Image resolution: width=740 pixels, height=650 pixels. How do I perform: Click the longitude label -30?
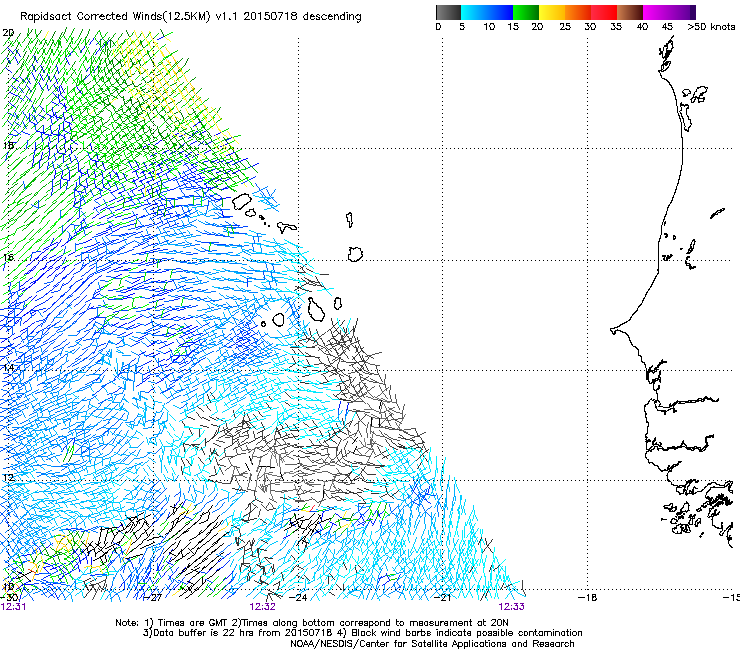pos(9,597)
